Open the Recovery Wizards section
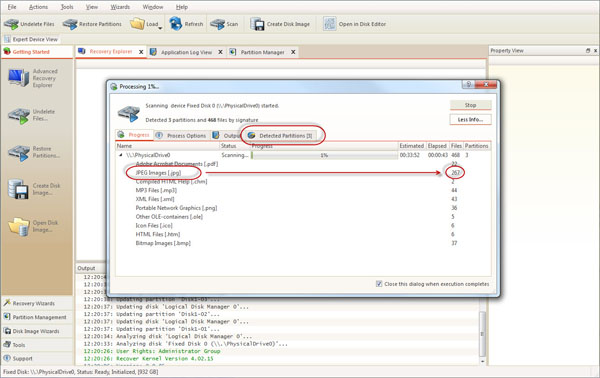This screenshot has width=600, height=378. [37, 303]
